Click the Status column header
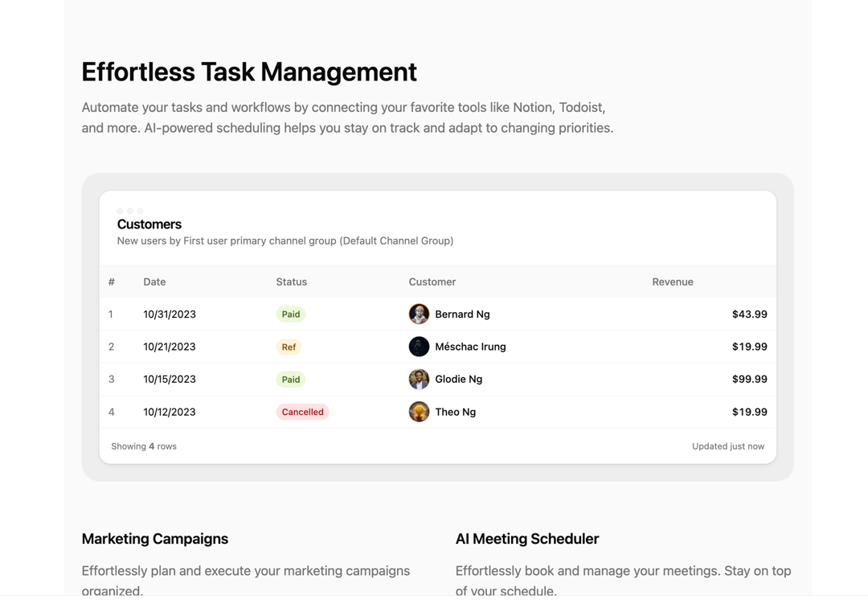Screen dimensions: 868x600 (x=291, y=282)
